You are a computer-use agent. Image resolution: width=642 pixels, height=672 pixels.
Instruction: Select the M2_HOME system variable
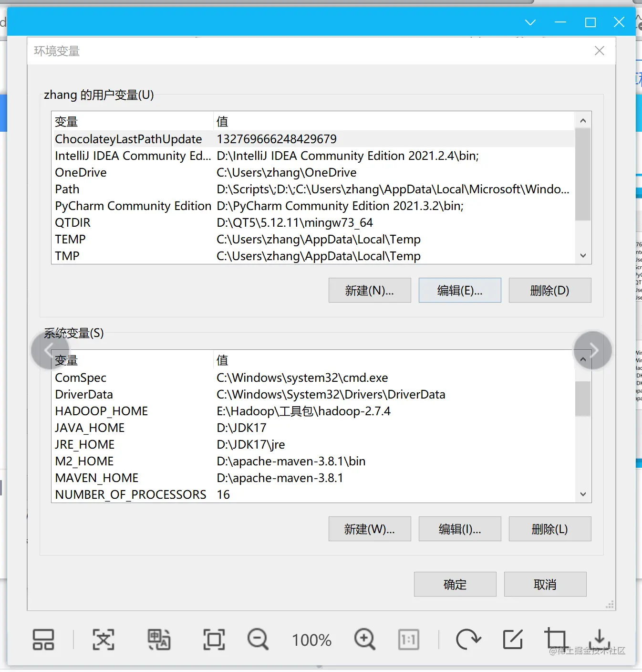(313, 461)
